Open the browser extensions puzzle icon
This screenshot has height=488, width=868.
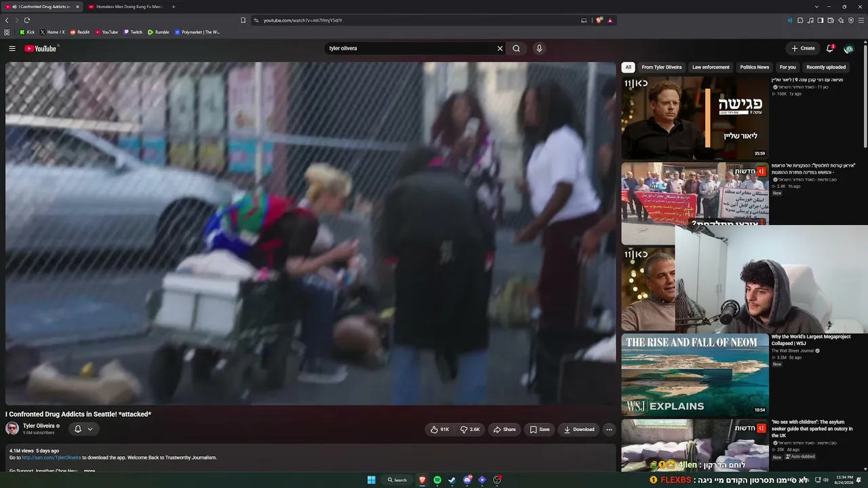coord(800,20)
